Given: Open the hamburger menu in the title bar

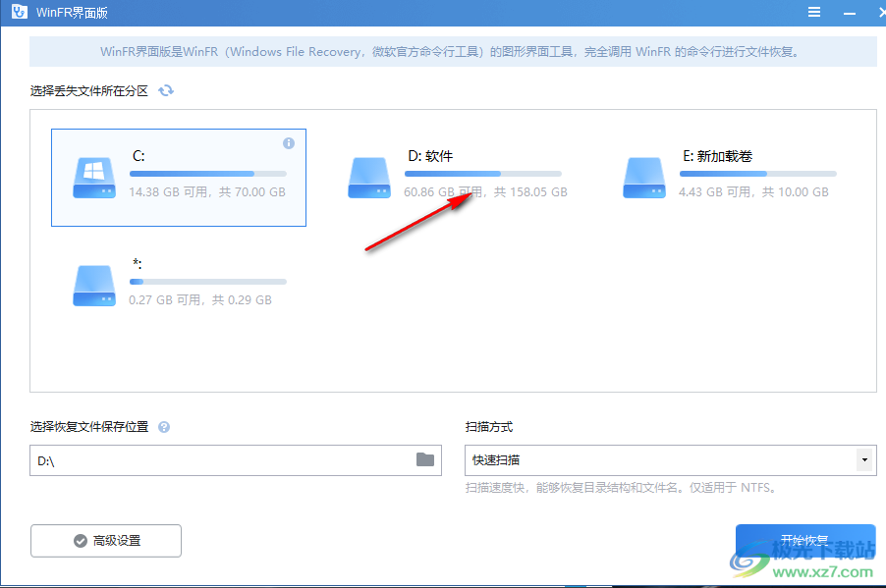Looking at the screenshot, I should click(815, 12).
